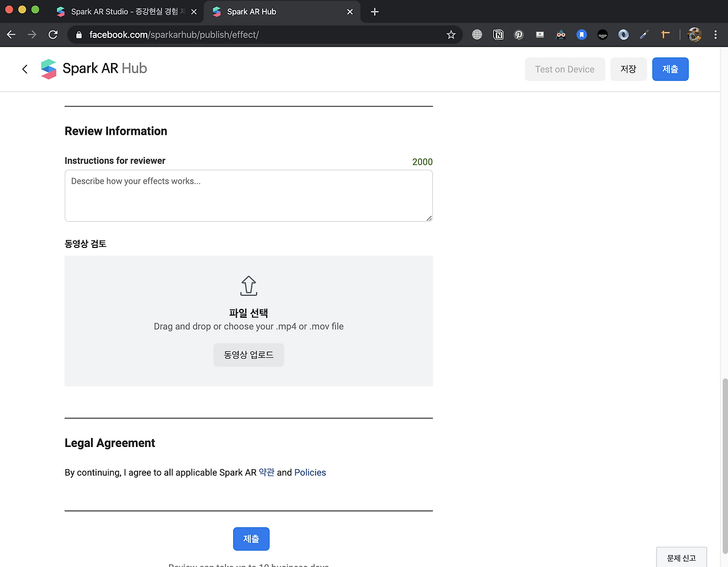Click the Spark AR Hub back chevron
The width and height of the screenshot is (728, 567).
click(24, 69)
